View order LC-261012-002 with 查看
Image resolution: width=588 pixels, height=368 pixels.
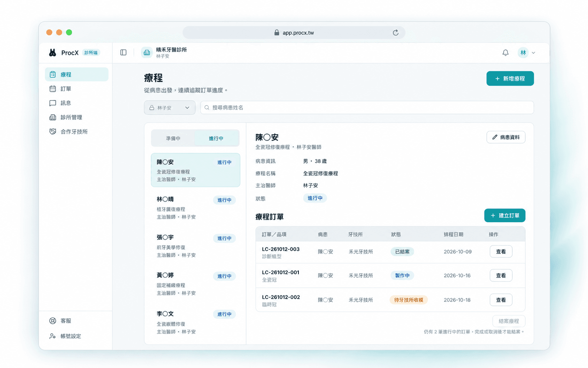click(x=501, y=300)
